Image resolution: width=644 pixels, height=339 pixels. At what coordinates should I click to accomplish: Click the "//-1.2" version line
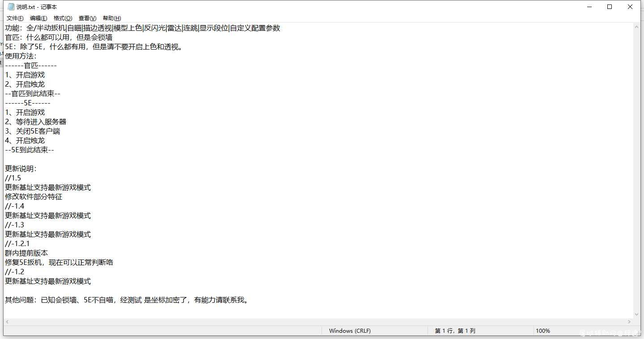[x=14, y=272]
